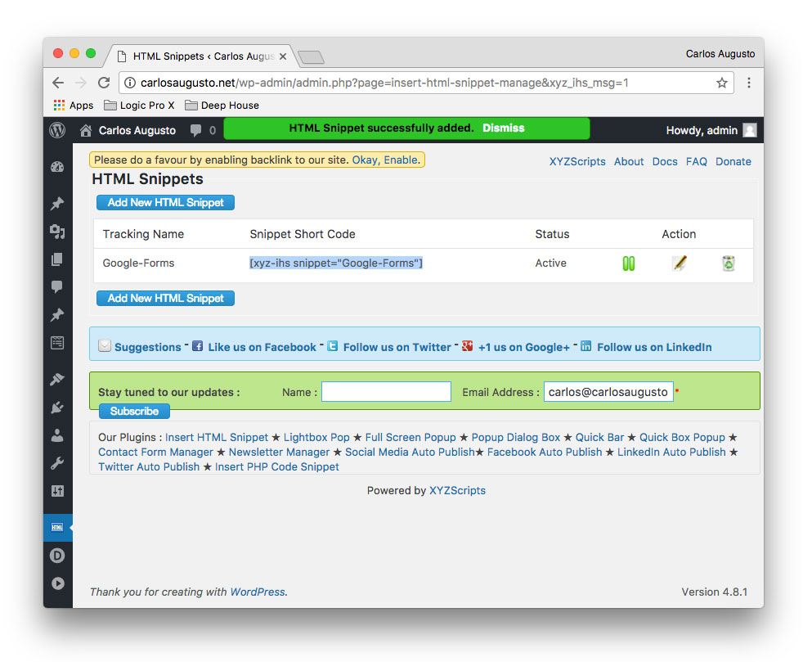Open the pin icon beneath the sidebar Comments bubble
Screen dimensions: 812x662
(57, 315)
